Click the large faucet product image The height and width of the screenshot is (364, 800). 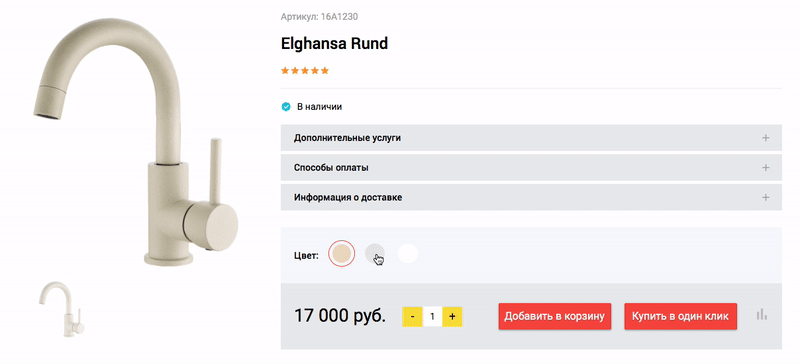click(x=136, y=140)
